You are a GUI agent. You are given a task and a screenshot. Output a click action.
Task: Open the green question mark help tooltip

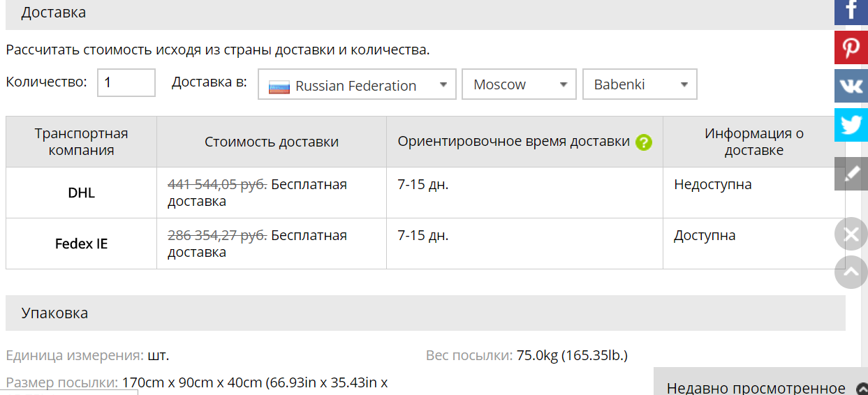point(643,142)
